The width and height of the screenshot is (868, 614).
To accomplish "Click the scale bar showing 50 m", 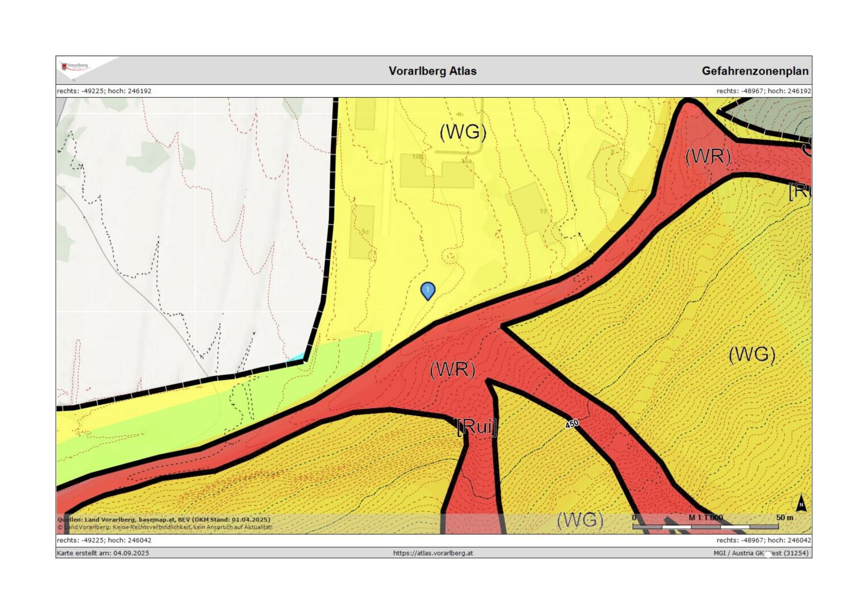I will tap(705, 527).
